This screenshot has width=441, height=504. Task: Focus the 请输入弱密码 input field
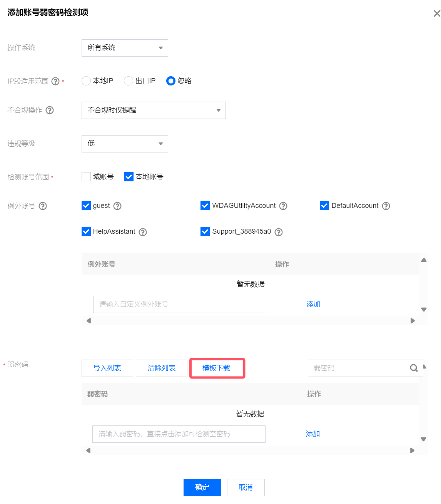tap(179, 434)
